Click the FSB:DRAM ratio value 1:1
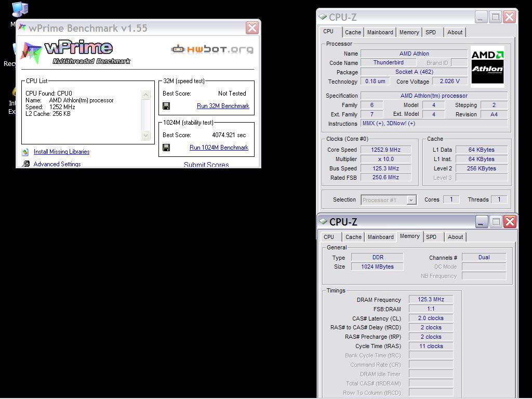The height and width of the screenshot is (399, 532). tap(431, 309)
